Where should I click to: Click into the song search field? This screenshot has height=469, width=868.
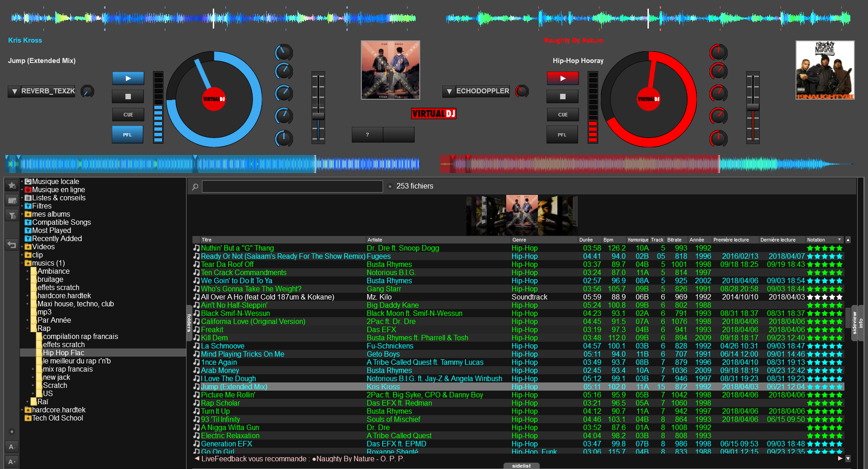293,186
